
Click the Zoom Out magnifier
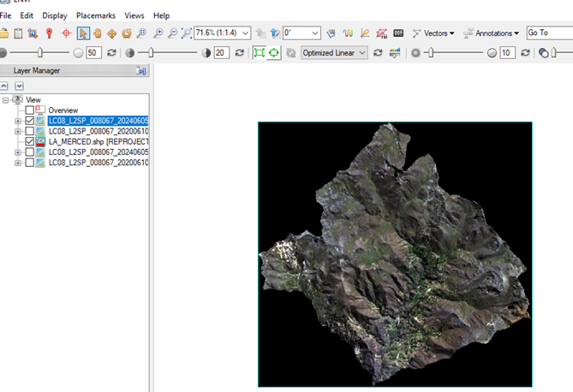pos(172,33)
